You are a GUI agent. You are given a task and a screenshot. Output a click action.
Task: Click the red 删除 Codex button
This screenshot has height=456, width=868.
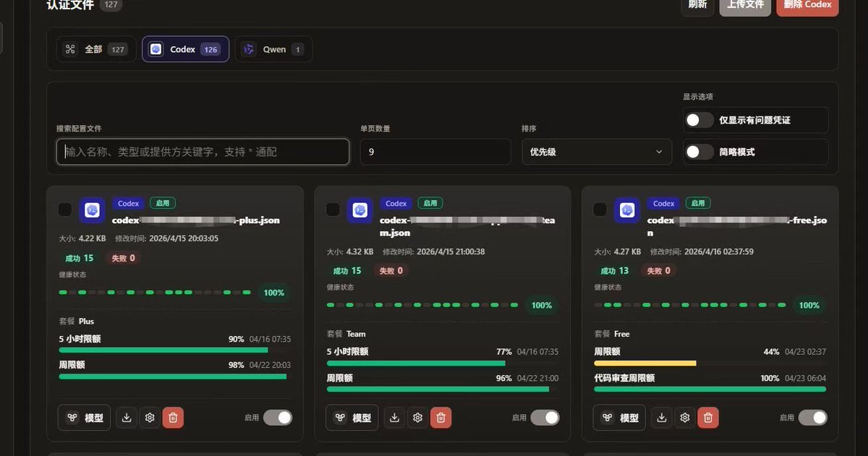coord(807,5)
